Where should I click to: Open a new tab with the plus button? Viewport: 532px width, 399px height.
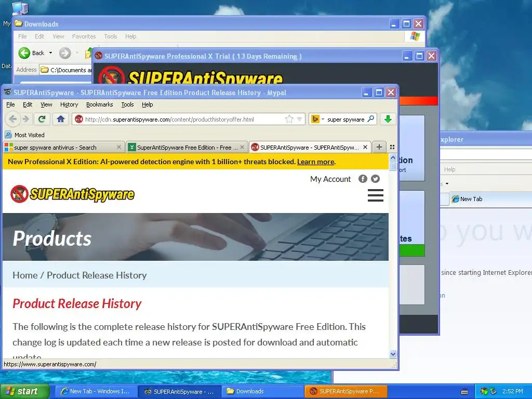379,147
